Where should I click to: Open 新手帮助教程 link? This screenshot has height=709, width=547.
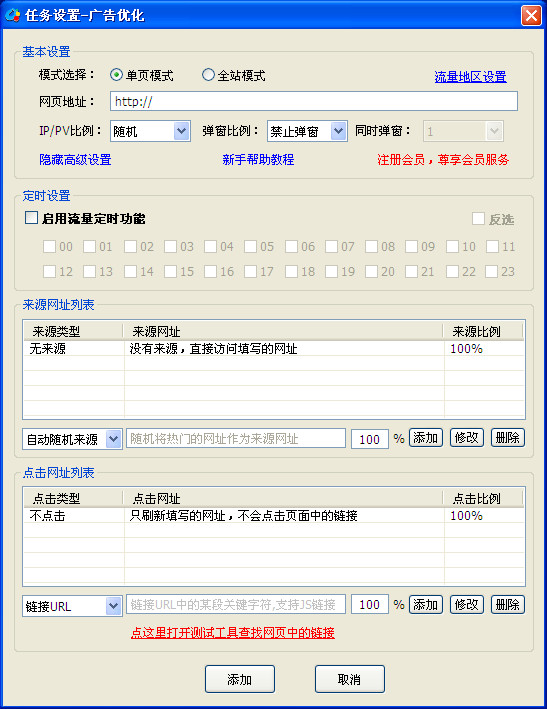pos(258,160)
